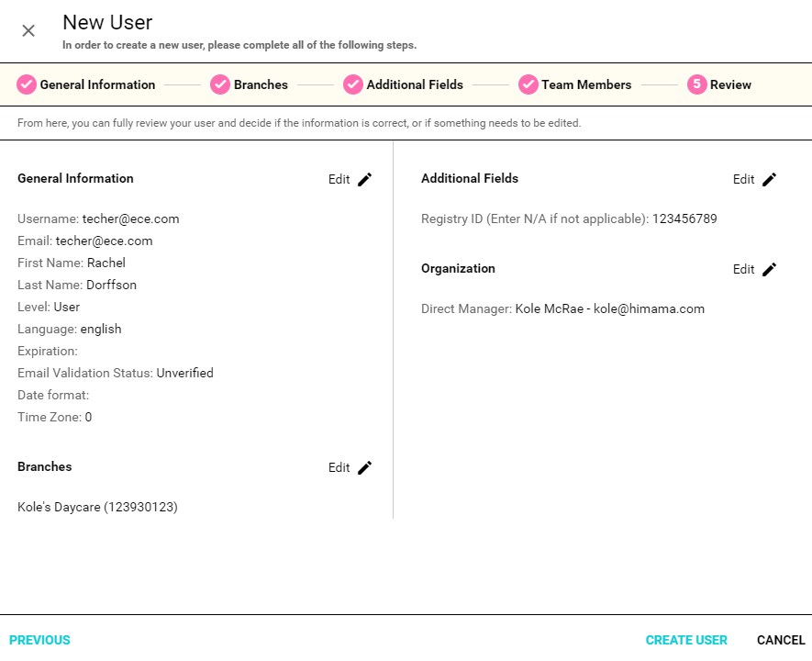The width and height of the screenshot is (812, 661).
Task: Click the CANCEL button
Action: click(781, 640)
